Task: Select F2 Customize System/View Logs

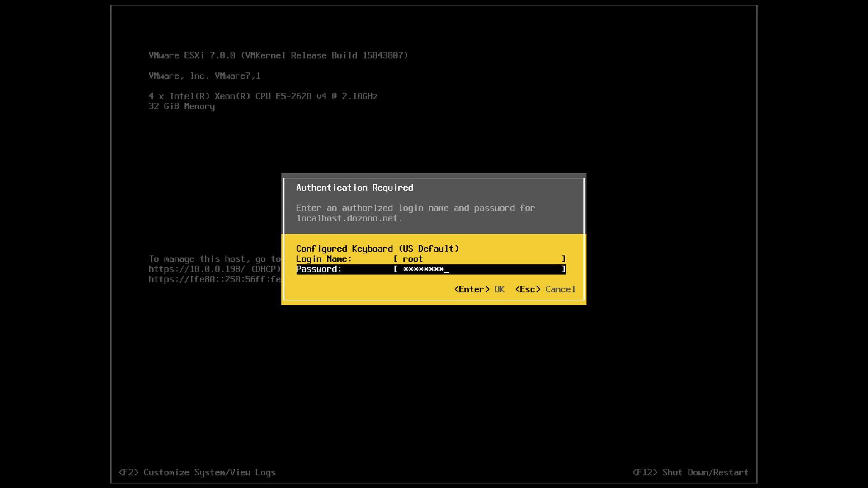Action: pos(197,473)
